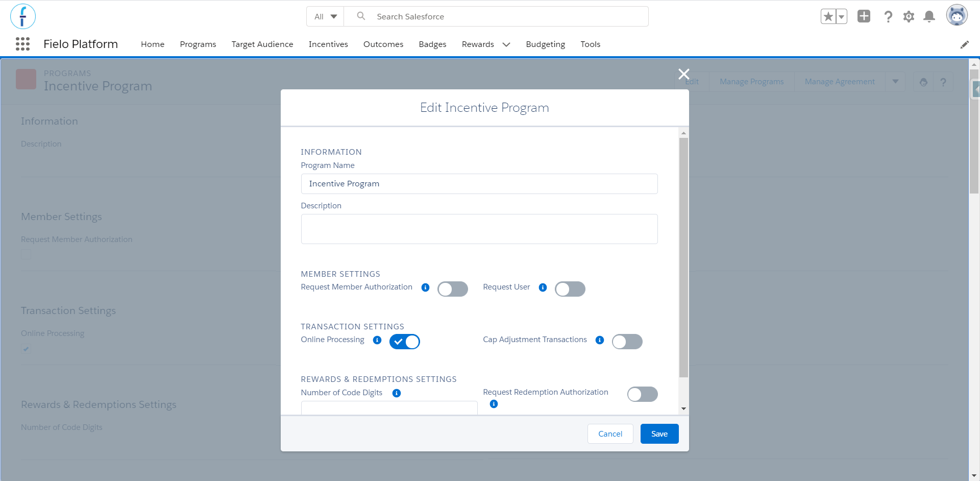980x481 pixels.
Task: Open the Outcomes tab
Action: coord(383,44)
